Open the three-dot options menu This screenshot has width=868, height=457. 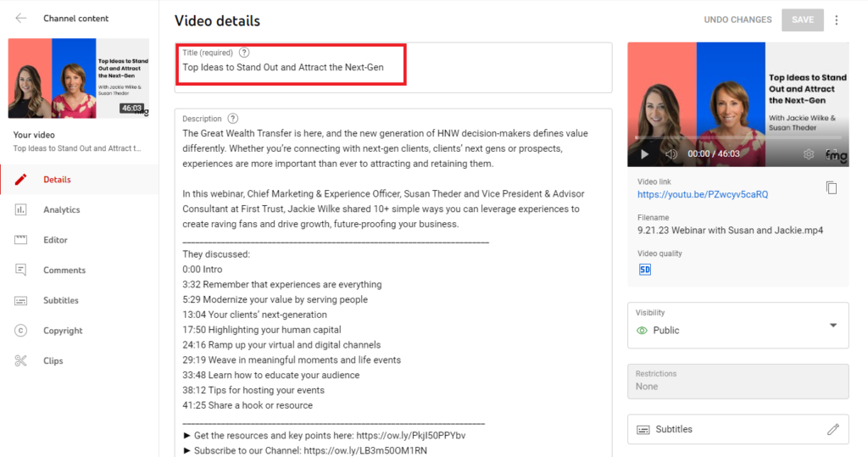[x=837, y=20]
